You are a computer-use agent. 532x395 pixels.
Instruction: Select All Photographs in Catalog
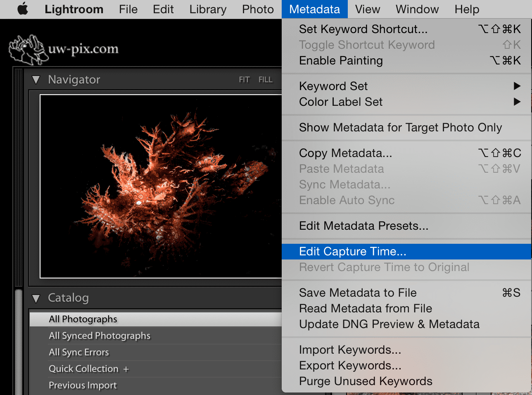[x=156, y=319]
